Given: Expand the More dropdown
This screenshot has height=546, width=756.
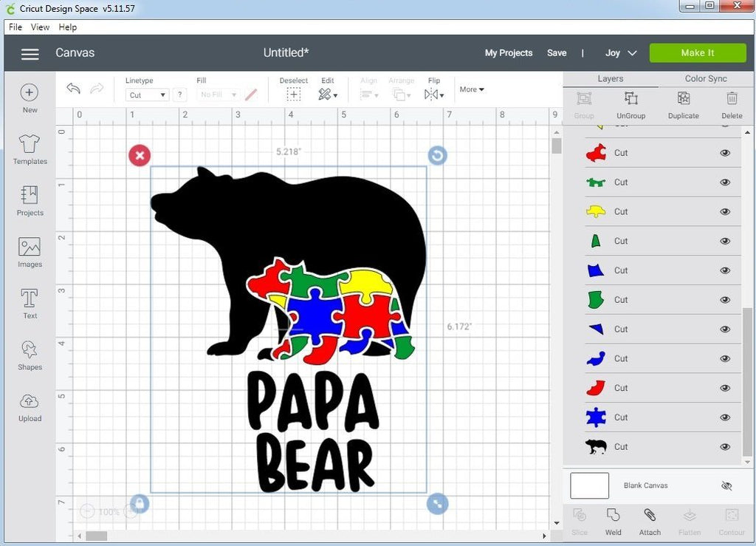Looking at the screenshot, I should click(472, 89).
